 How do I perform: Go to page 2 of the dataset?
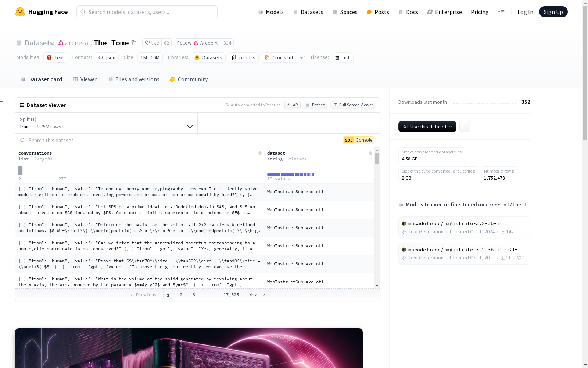pyautogui.click(x=181, y=295)
